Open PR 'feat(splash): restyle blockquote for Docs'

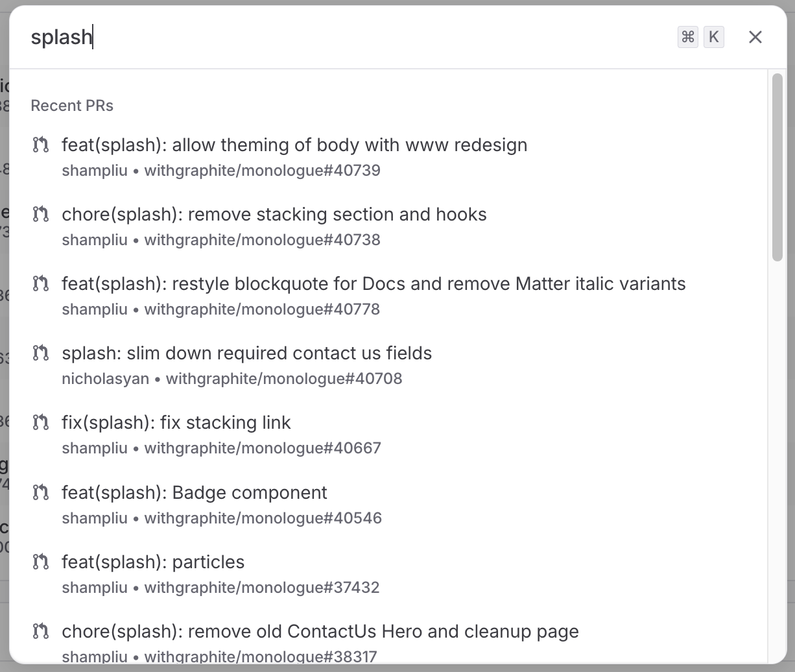pyautogui.click(x=374, y=284)
